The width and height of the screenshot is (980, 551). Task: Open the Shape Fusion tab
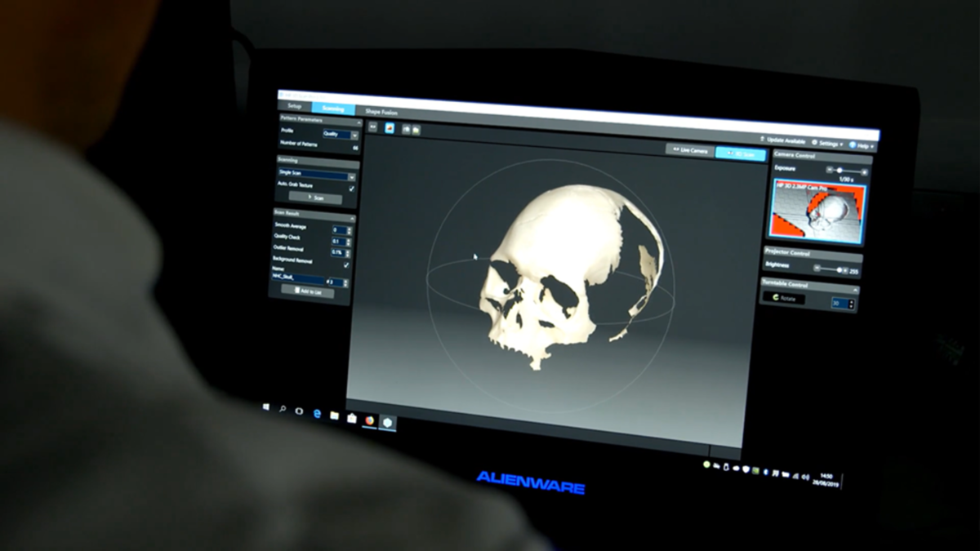click(x=380, y=111)
